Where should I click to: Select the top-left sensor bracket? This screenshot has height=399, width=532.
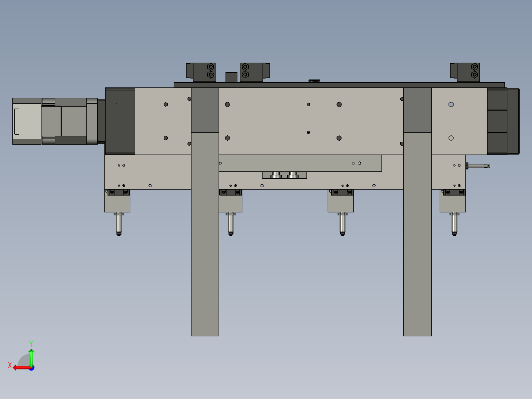[x=201, y=72]
